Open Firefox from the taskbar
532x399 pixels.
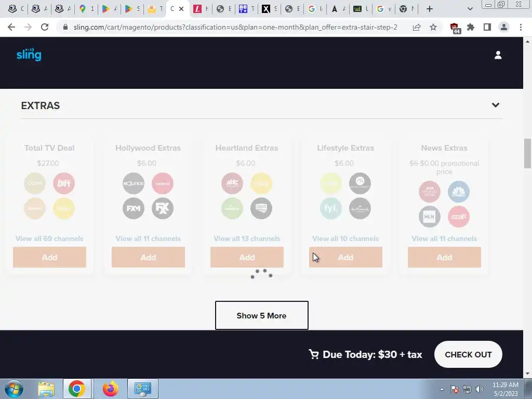111,389
